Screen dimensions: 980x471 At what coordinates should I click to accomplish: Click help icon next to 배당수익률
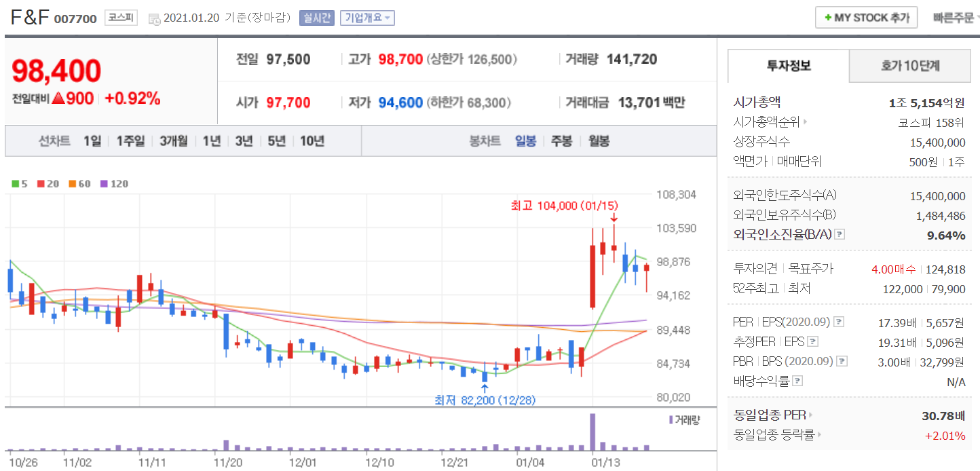point(797,381)
